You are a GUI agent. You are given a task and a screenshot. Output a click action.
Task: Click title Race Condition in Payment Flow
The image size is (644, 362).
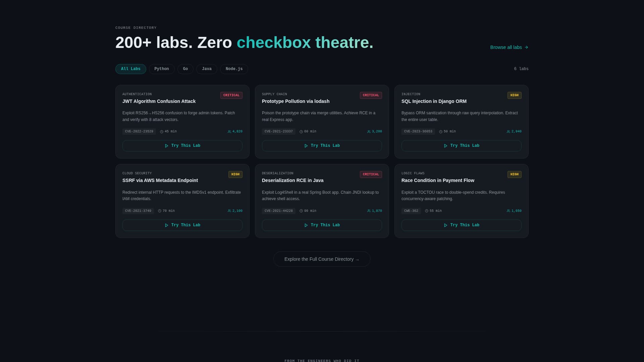tap(438, 180)
